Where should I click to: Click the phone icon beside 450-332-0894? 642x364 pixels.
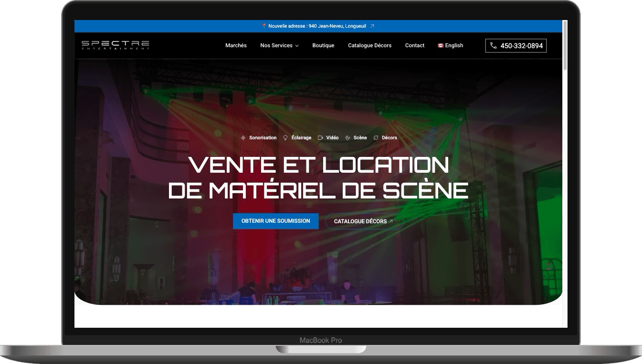tap(493, 45)
